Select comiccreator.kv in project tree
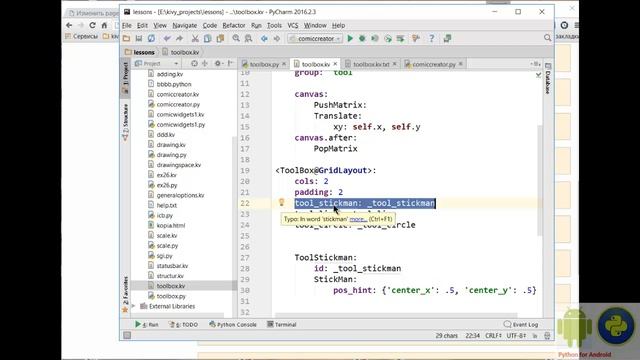Image resolution: width=640 pixels, height=360 pixels. point(178,94)
